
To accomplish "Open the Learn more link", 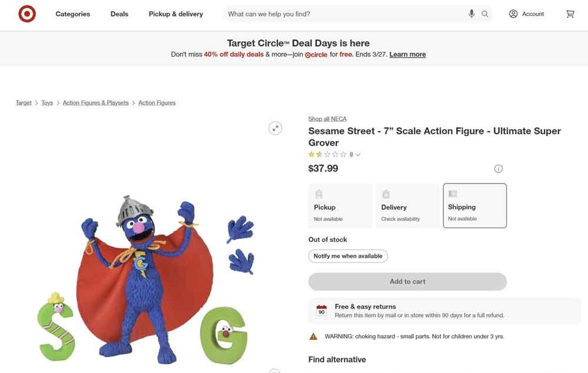I will tap(407, 54).
